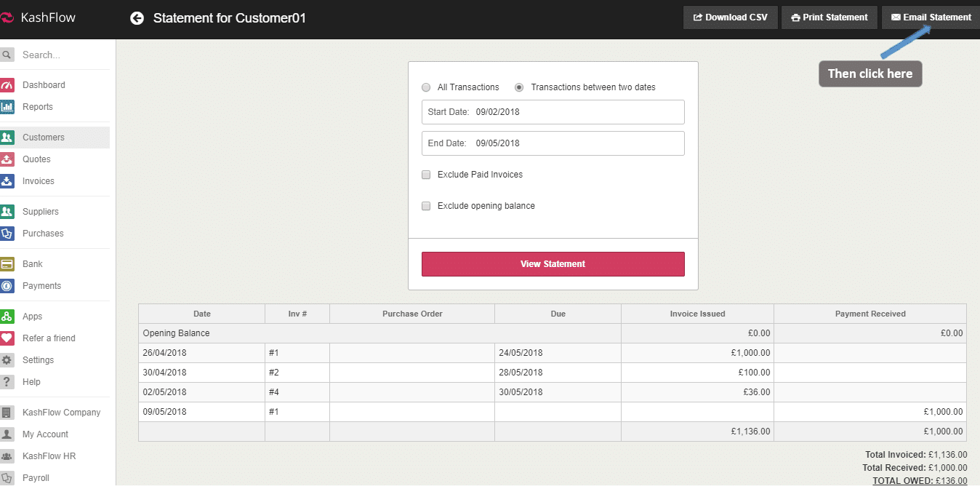Viewport: 980px width, 489px height.
Task: Click the Invoices download-tray icon
Action: tap(7, 181)
